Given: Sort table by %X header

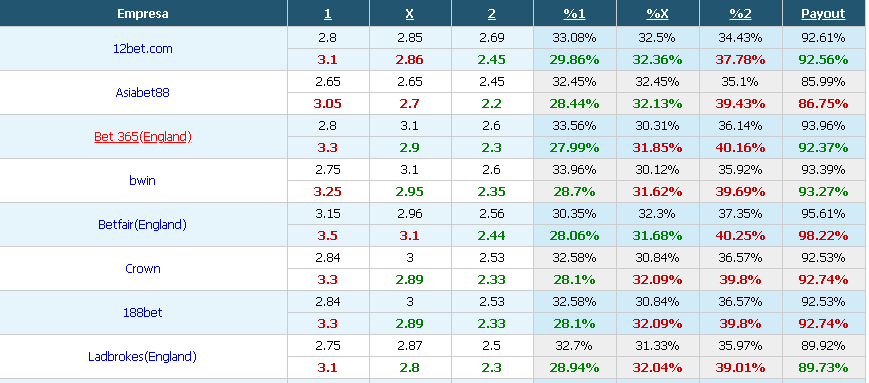Looking at the screenshot, I should (657, 14).
